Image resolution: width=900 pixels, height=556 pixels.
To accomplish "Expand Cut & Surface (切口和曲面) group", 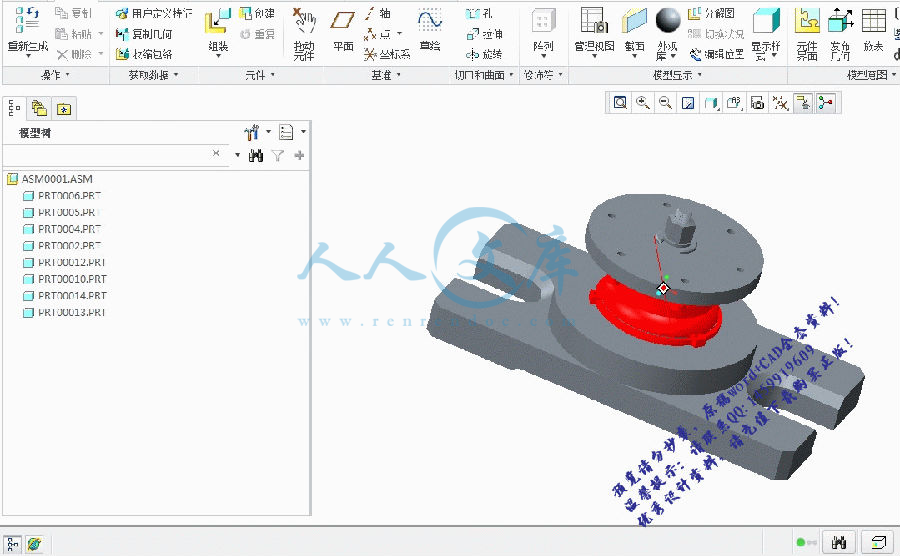I will coord(484,75).
